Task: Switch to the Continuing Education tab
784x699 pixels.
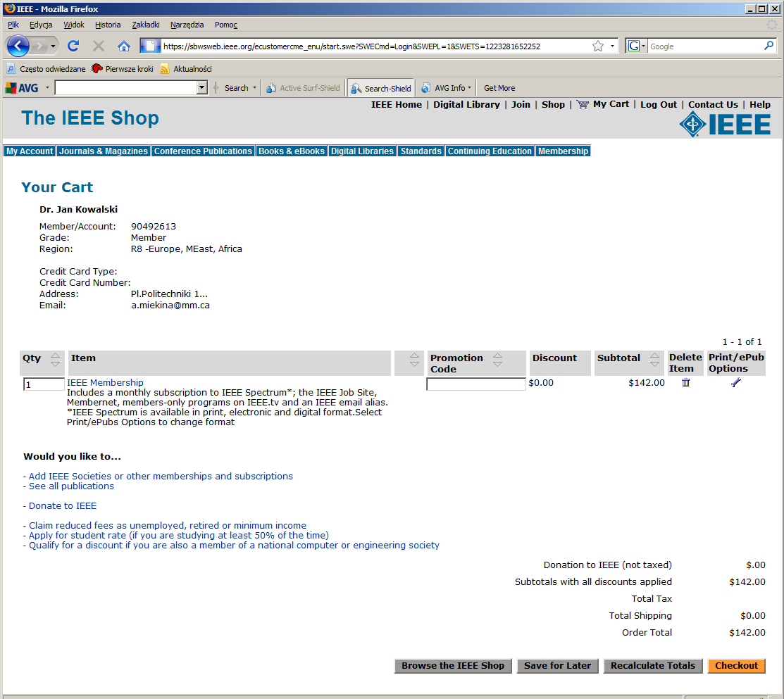Action: [x=490, y=151]
